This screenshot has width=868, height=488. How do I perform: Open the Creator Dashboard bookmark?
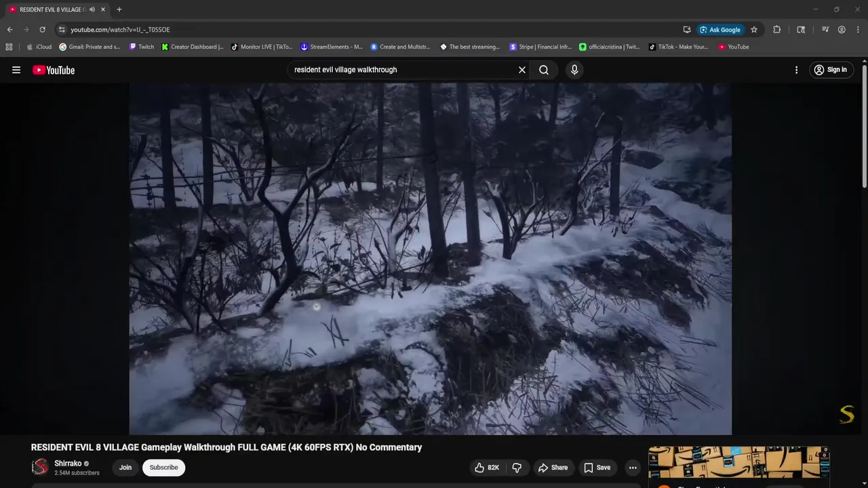click(193, 47)
